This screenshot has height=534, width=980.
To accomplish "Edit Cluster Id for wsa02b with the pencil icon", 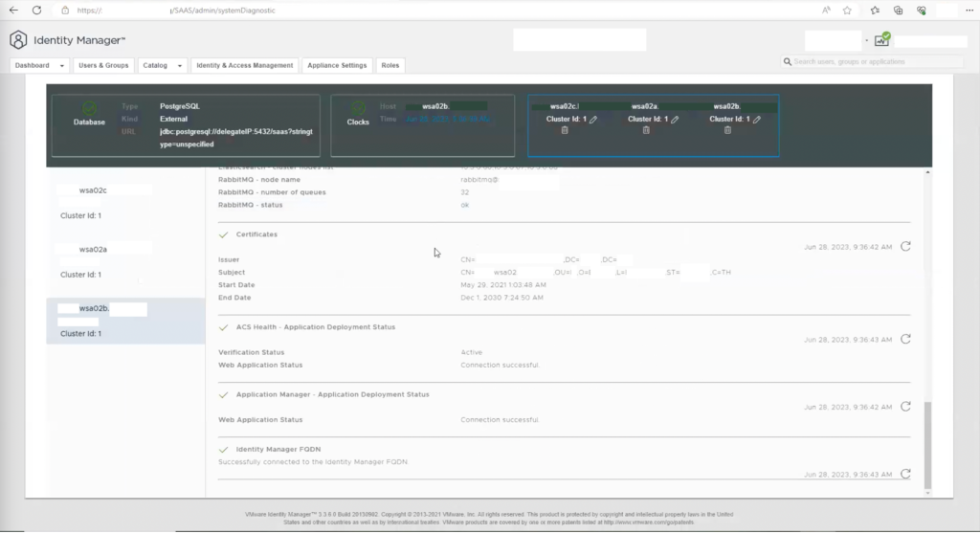I will [757, 119].
